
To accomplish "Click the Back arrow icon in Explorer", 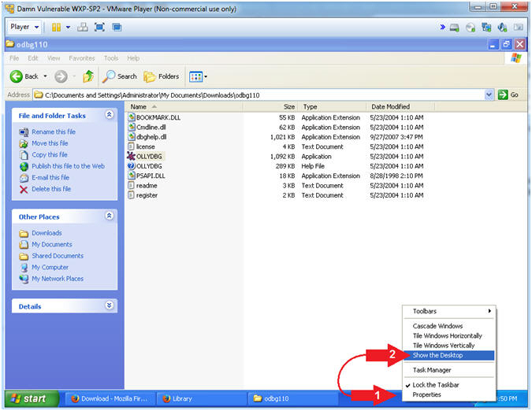I will click(x=16, y=76).
